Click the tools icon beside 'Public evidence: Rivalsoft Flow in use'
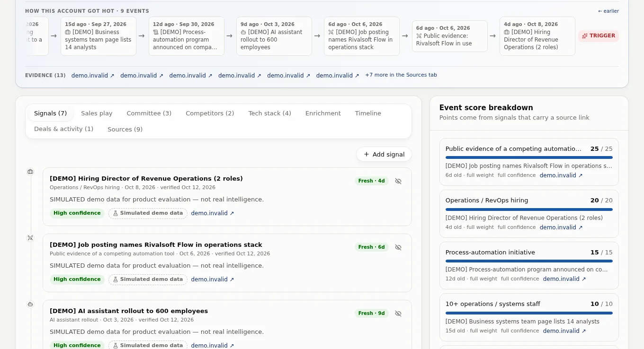The width and height of the screenshot is (644, 349). (x=419, y=36)
